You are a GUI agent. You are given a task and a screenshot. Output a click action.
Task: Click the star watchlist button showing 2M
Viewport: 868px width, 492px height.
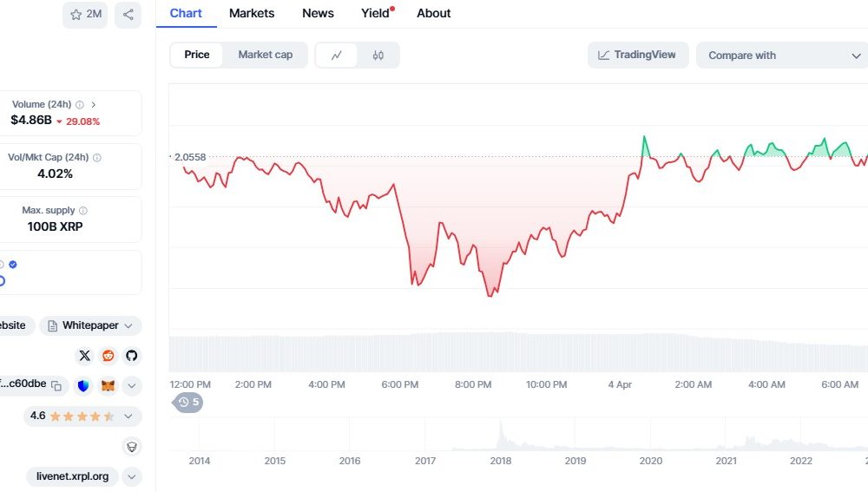(85, 15)
